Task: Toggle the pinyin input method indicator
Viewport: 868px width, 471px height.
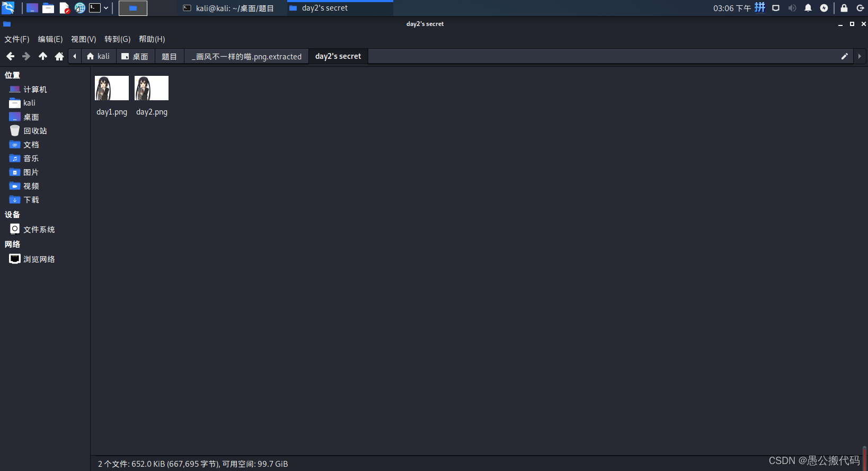Action: [x=760, y=7]
